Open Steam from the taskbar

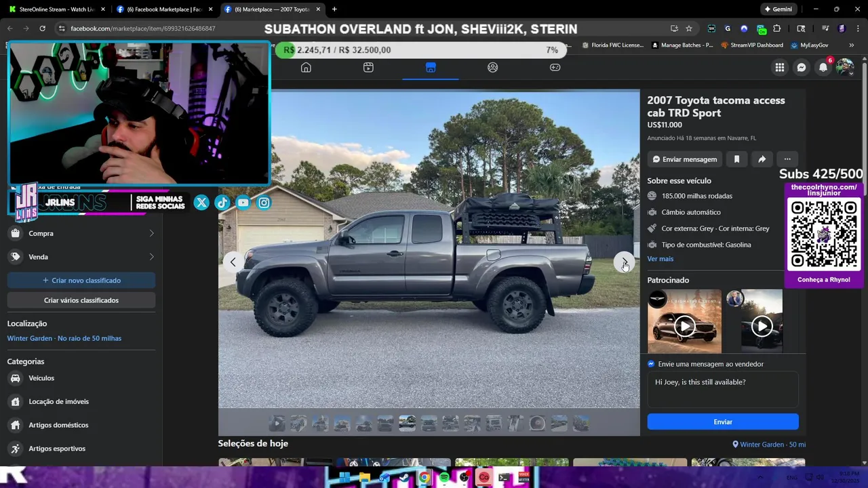[x=405, y=478]
